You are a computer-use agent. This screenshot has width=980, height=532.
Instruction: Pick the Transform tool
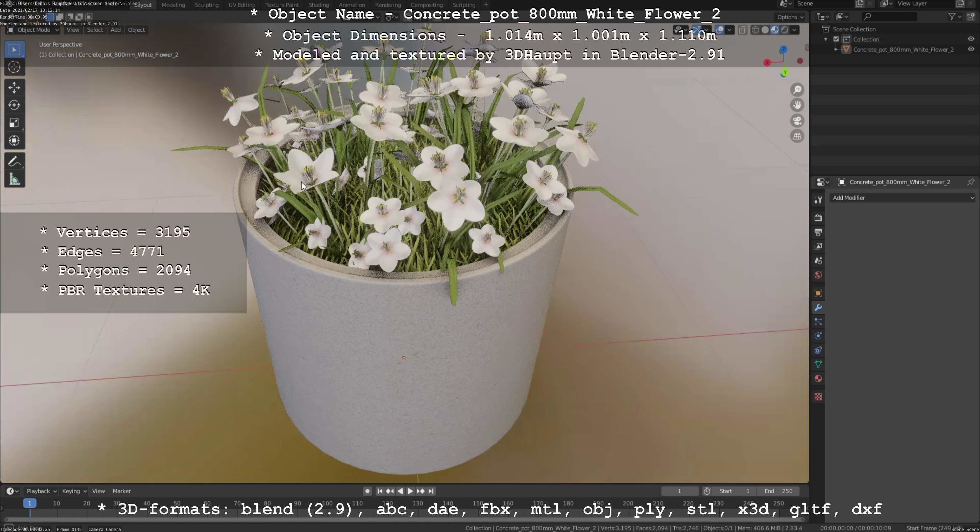point(15,141)
